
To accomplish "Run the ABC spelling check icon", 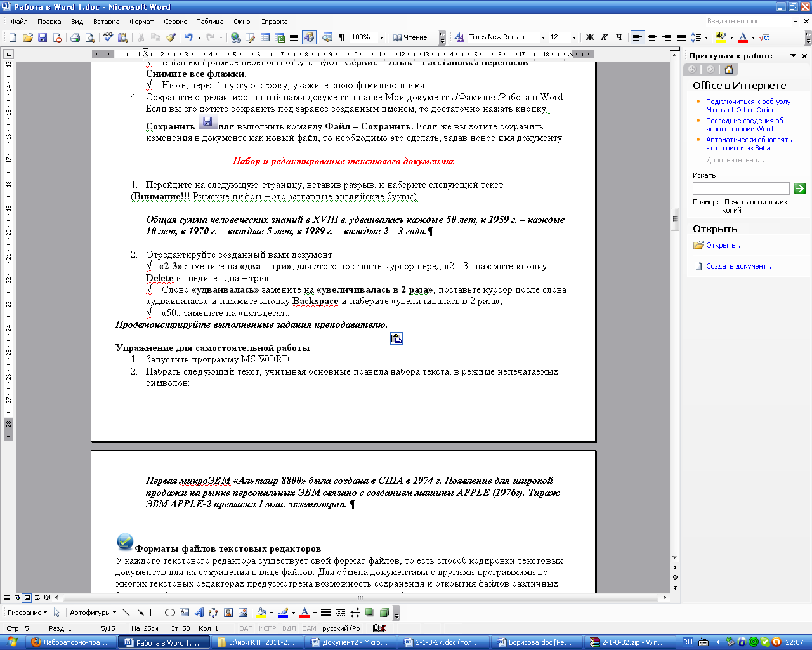I will (108, 37).
